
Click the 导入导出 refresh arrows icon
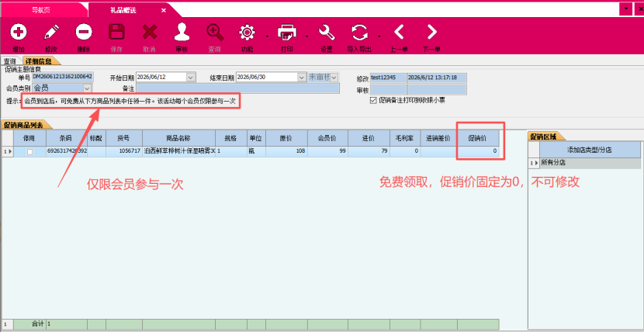point(359,32)
